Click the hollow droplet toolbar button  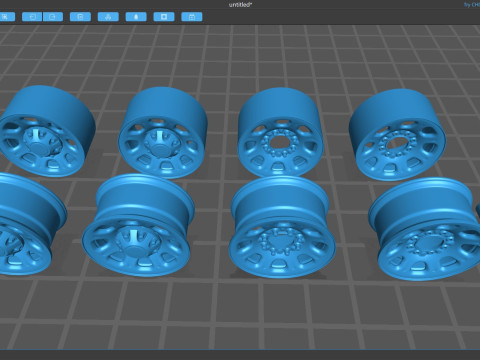click(x=136, y=17)
